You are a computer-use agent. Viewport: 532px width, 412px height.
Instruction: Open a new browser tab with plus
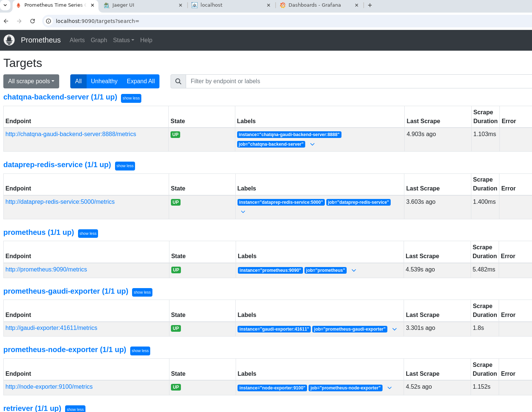pos(370,5)
